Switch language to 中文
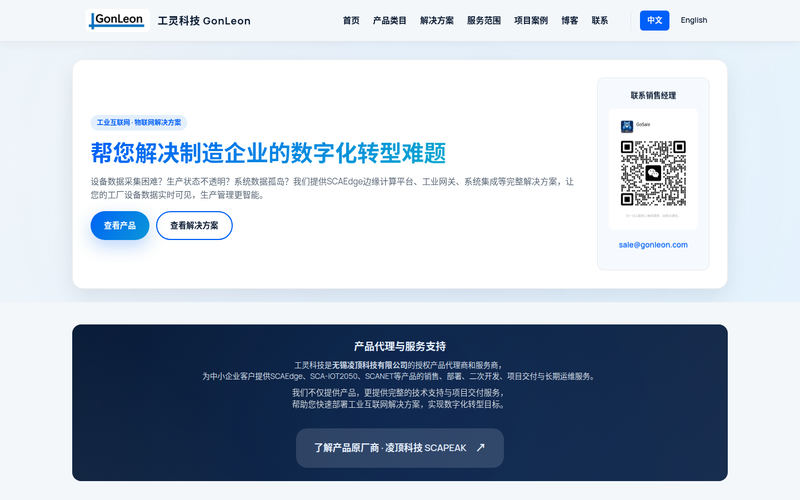Viewport: 800px width, 500px height. pos(655,20)
